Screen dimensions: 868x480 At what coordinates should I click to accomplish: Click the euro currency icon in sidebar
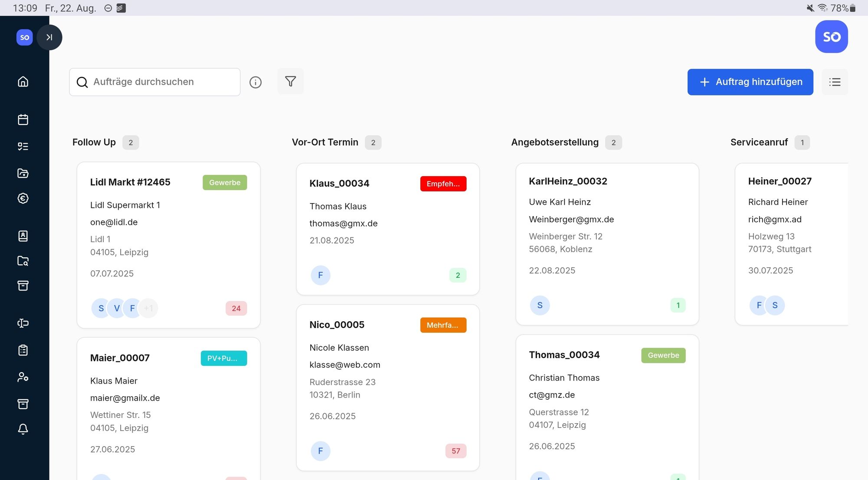23,198
